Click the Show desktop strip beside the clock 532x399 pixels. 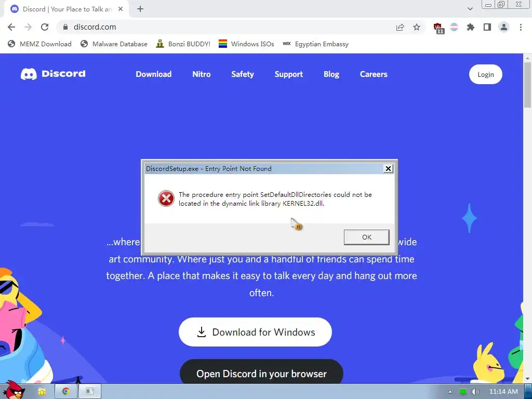[x=528, y=392]
